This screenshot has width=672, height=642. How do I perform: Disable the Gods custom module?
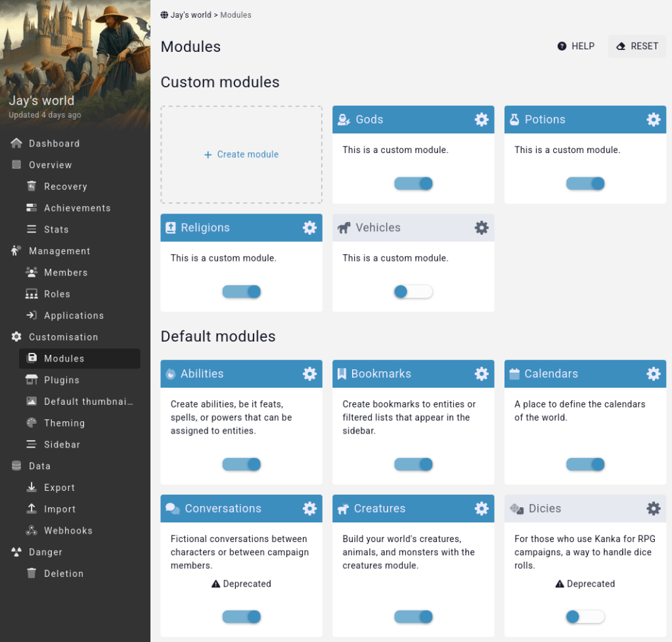pos(413,183)
